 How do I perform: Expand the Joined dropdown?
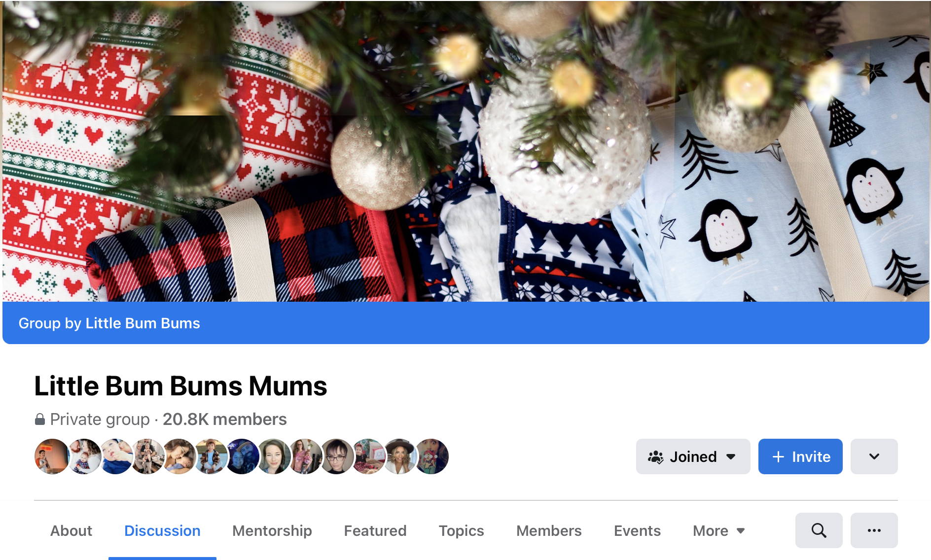693,456
